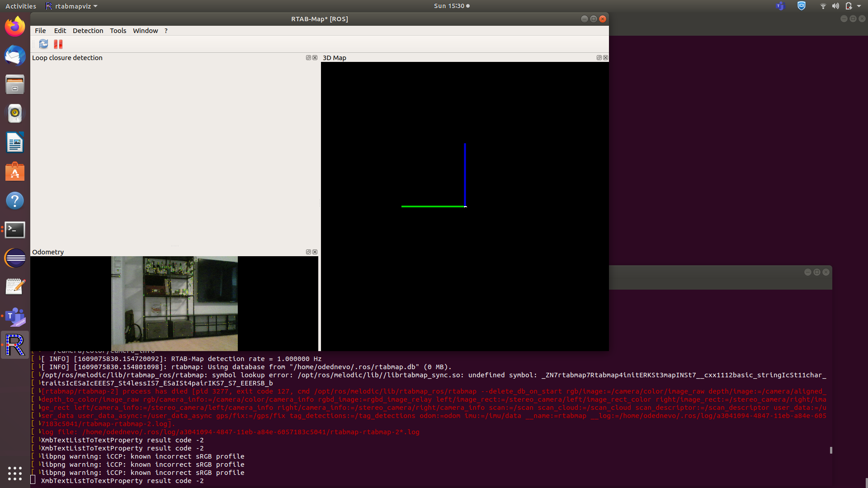Open the Window menu

pos(145,31)
